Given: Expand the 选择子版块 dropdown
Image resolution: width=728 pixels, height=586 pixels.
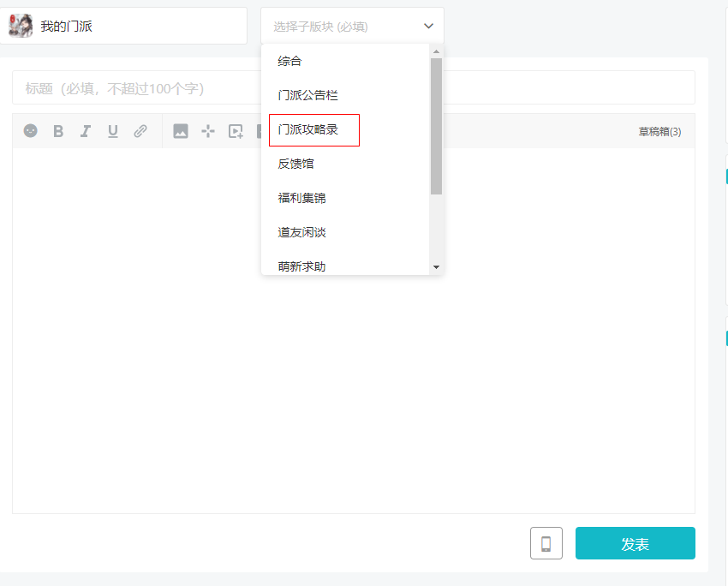Looking at the screenshot, I should (x=352, y=27).
